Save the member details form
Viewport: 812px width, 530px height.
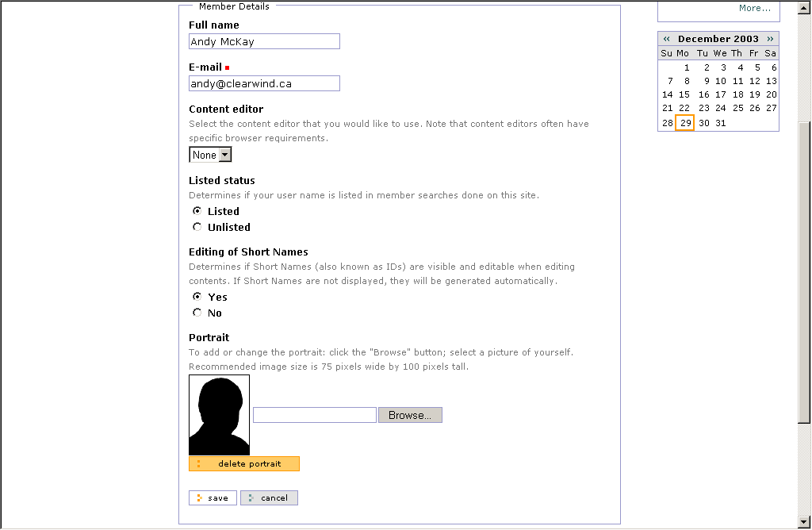(213, 498)
